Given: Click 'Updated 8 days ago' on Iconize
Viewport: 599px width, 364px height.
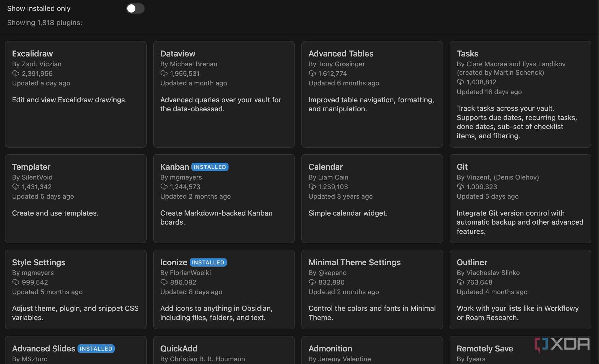Looking at the screenshot, I should [191, 292].
